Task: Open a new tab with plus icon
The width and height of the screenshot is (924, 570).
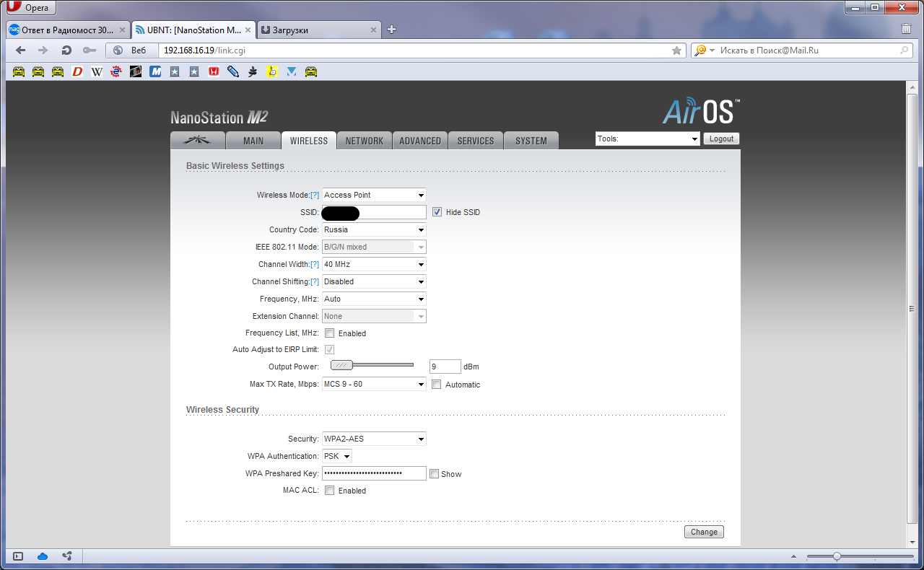Action: [x=391, y=30]
